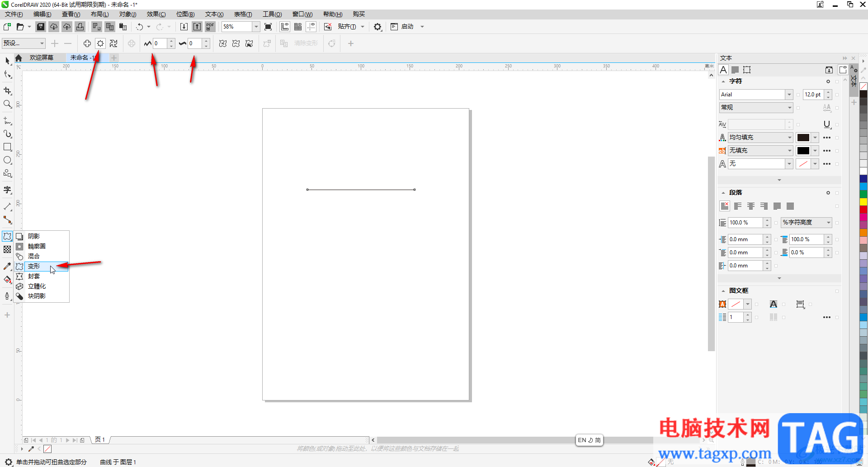Screen dimensions: 868x467
Task: Click the Publish to PDF icon
Action: pos(210,27)
